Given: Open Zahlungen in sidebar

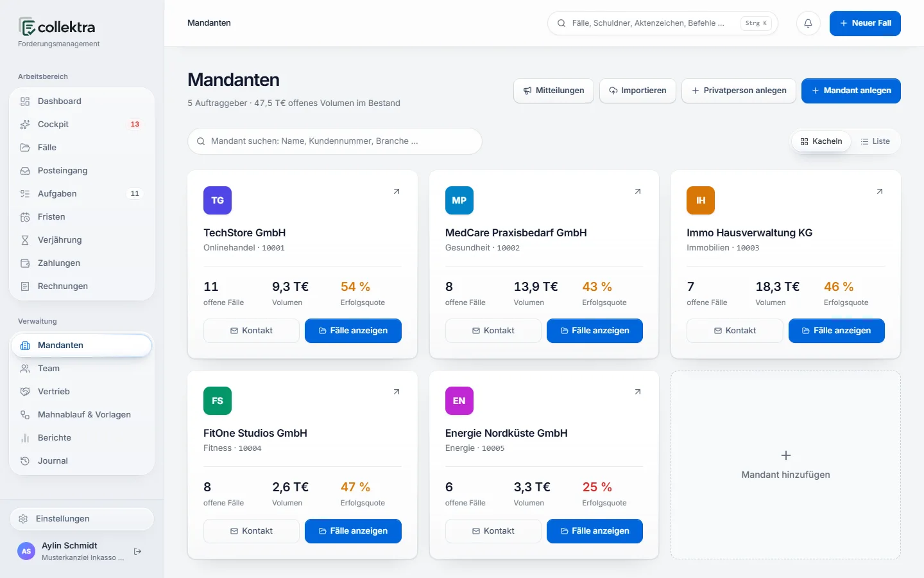Looking at the screenshot, I should pyautogui.click(x=82, y=263).
